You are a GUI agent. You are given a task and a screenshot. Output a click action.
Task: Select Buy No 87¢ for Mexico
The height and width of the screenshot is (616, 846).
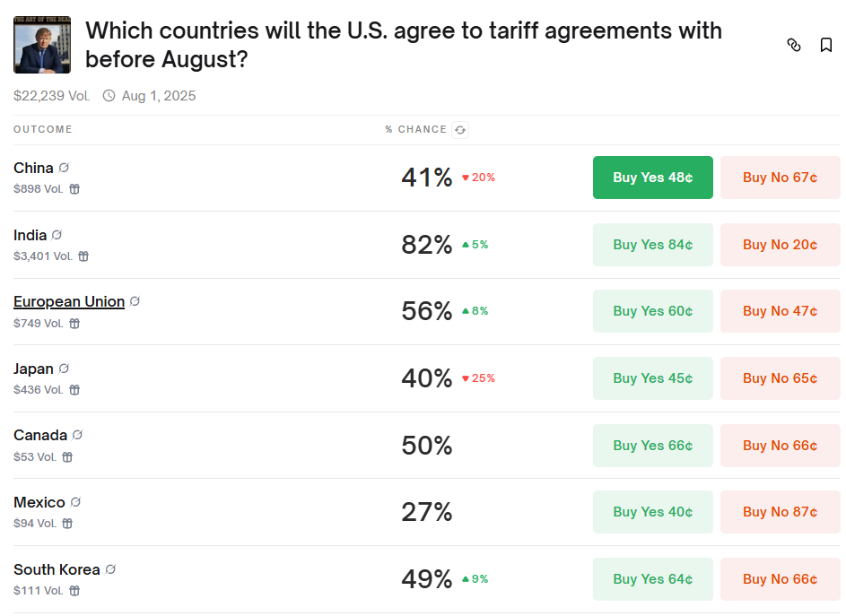pyautogui.click(x=781, y=512)
